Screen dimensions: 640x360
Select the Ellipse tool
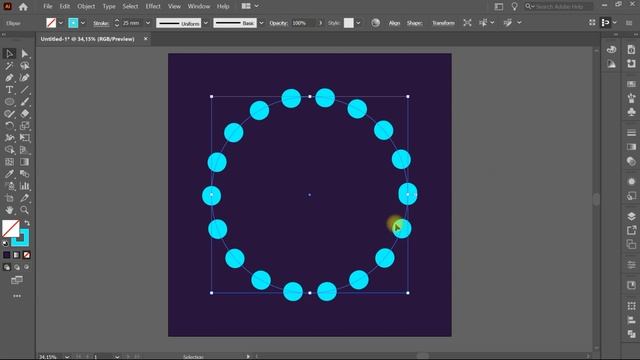tap(9, 102)
